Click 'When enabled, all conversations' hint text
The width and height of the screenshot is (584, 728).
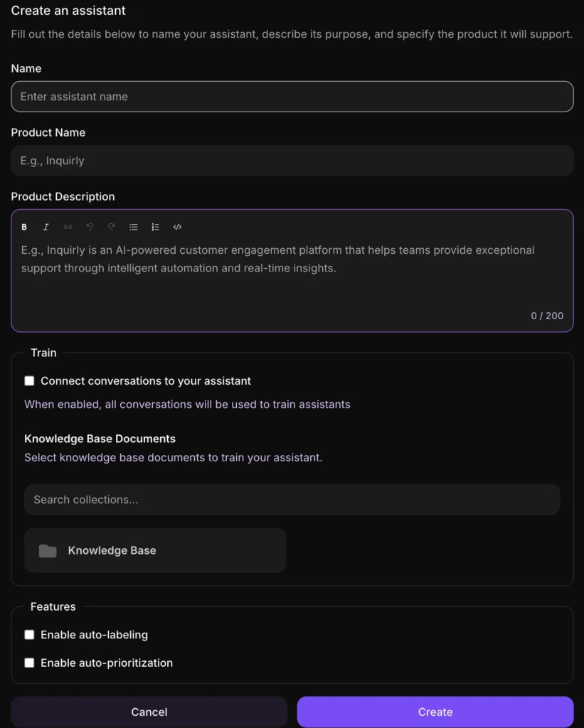pyautogui.click(x=187, y=405)
